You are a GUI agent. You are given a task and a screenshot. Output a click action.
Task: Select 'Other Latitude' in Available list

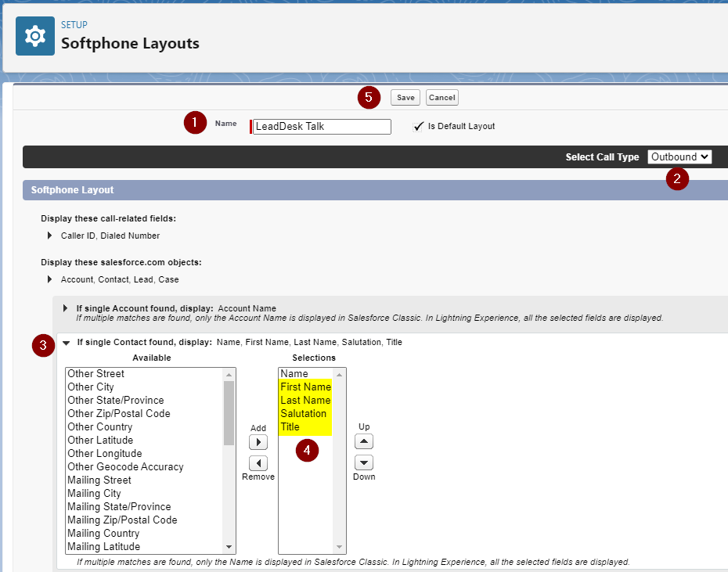145,440
